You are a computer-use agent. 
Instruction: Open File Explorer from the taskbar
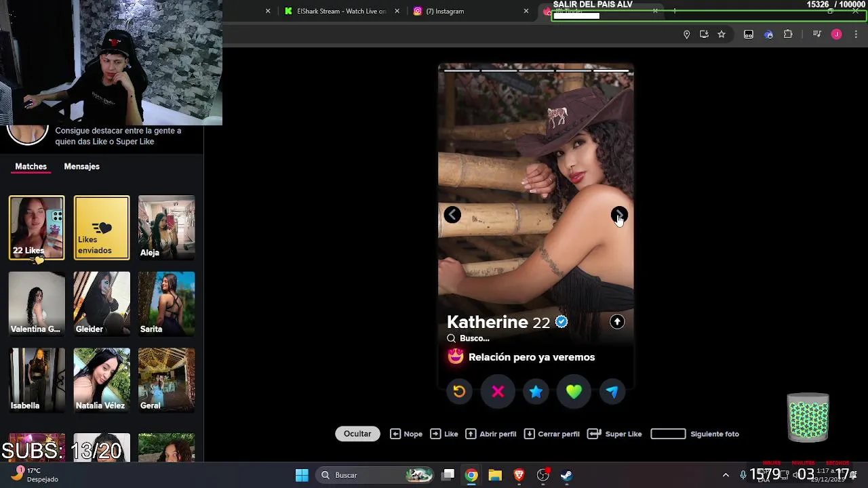(495, 475)
